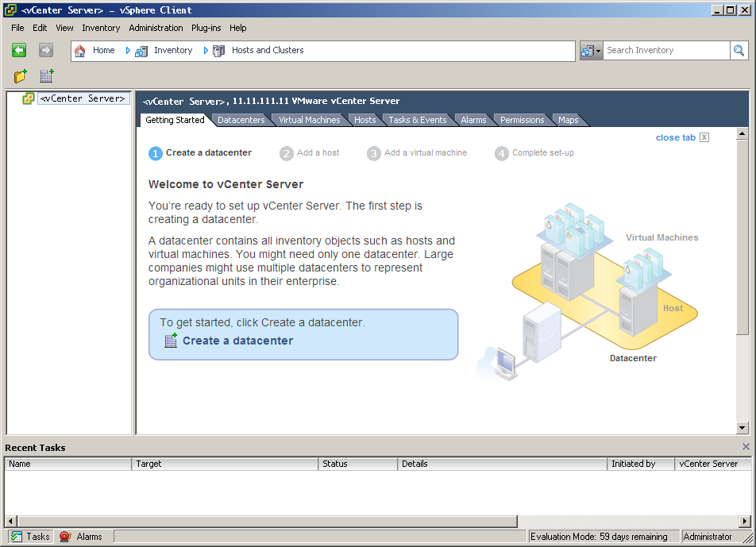Click the Hosts and Clusters breadcrumb icon
The image size is (756, 547).
point(219,50)
